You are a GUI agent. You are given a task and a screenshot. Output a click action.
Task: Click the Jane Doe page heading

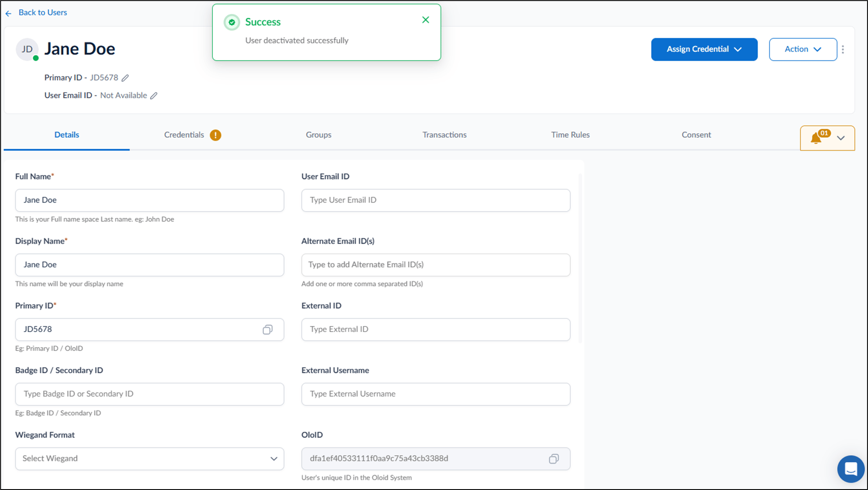80,49
